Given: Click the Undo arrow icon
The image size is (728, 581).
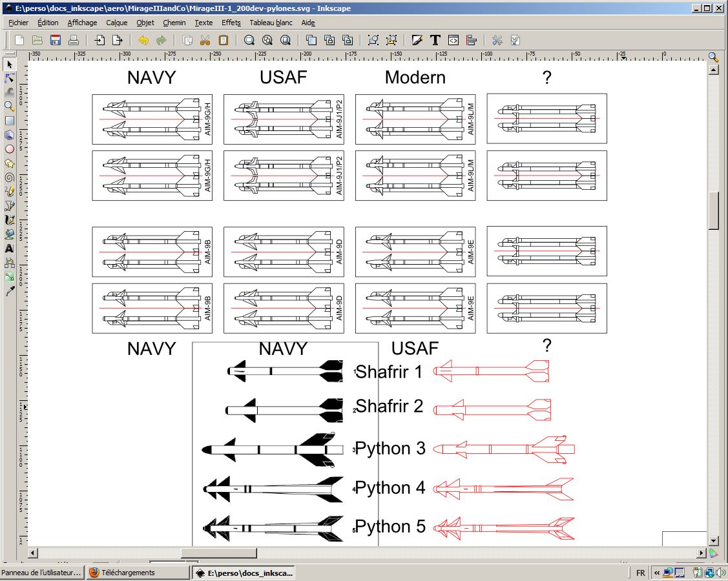Looking at the screenshot, I should [x=143, y=40].
